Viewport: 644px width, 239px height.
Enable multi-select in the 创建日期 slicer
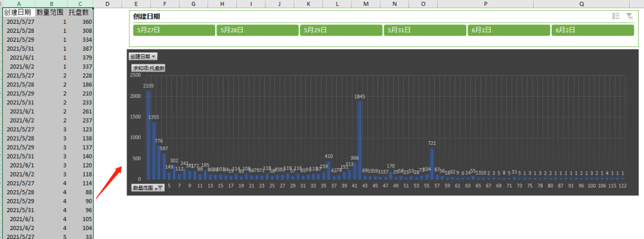click(615, 16)
